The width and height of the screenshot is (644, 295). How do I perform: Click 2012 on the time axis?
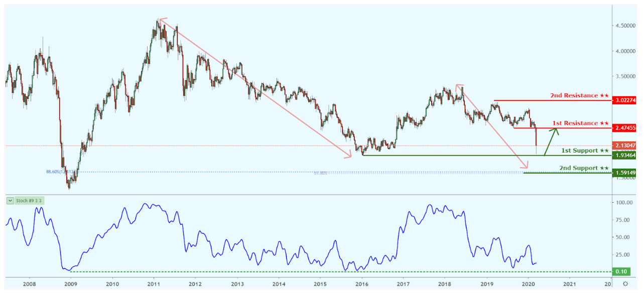coord(195,284)
